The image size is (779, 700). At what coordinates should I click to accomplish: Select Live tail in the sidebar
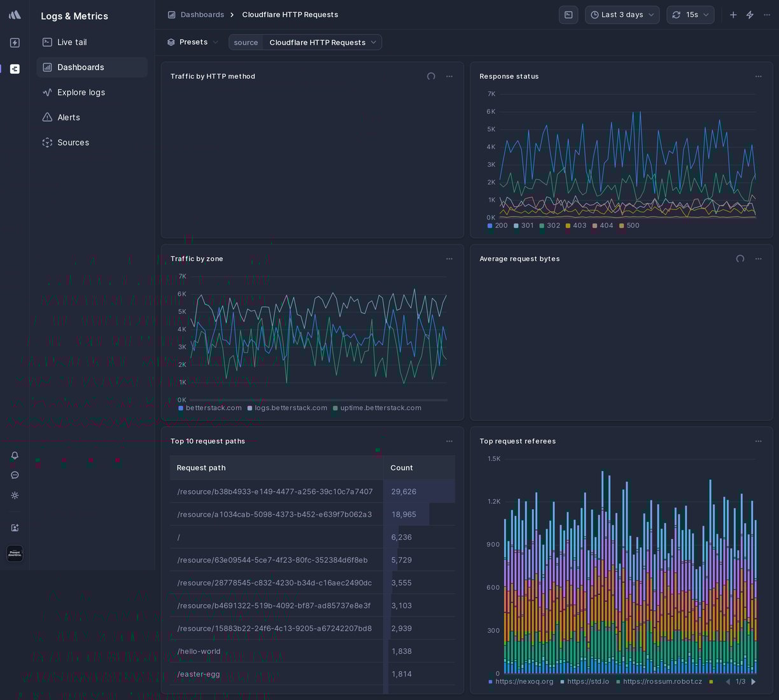tap(71, 42)
